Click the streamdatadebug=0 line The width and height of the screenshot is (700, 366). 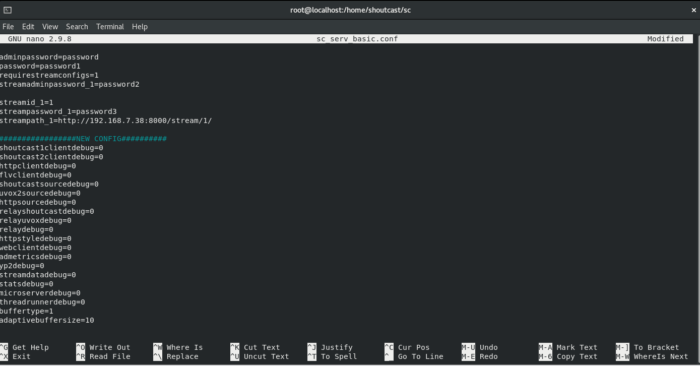(38, 275)
